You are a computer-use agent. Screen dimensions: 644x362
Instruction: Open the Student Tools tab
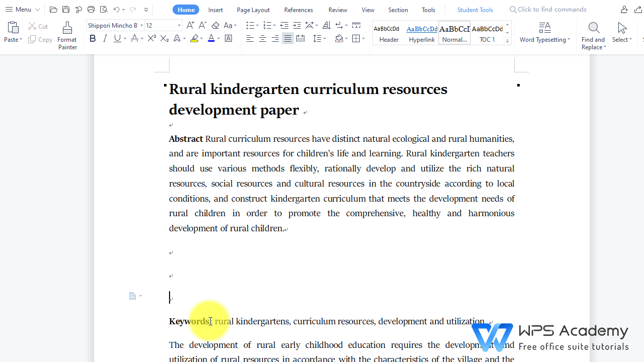475,10
